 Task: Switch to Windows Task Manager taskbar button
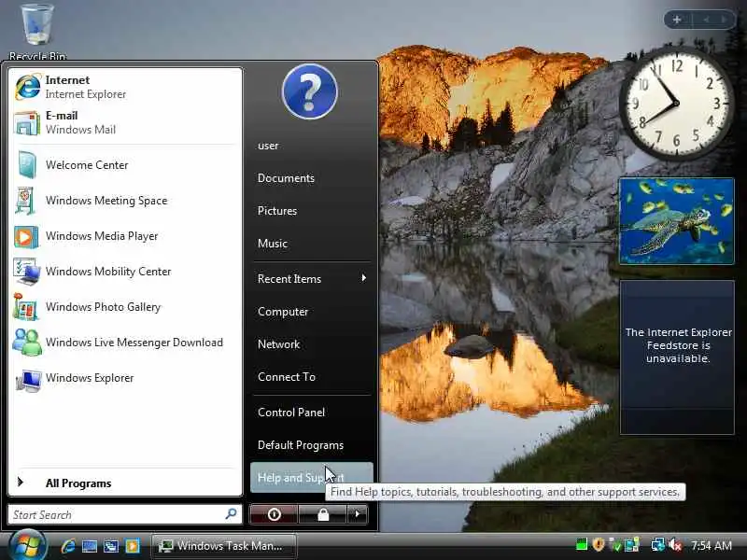[x=224, y=546]
